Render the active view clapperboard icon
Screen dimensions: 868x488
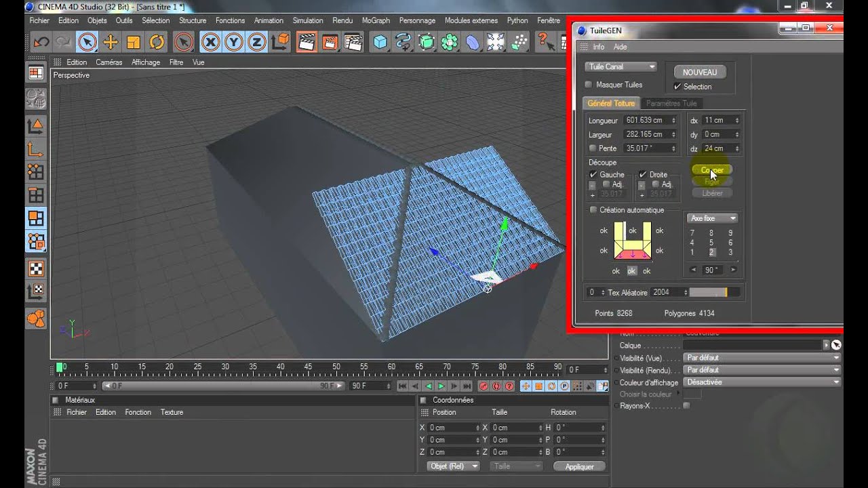click(x=307, y=42)
